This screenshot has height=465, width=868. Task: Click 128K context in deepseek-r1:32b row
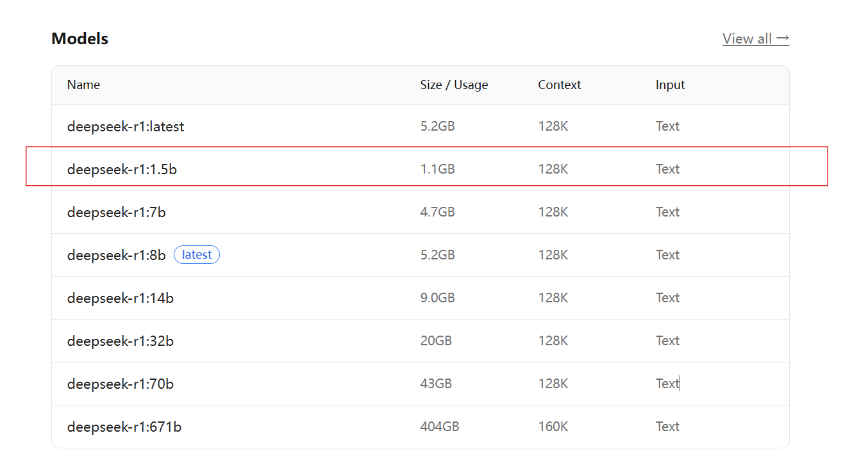(553, 341)
